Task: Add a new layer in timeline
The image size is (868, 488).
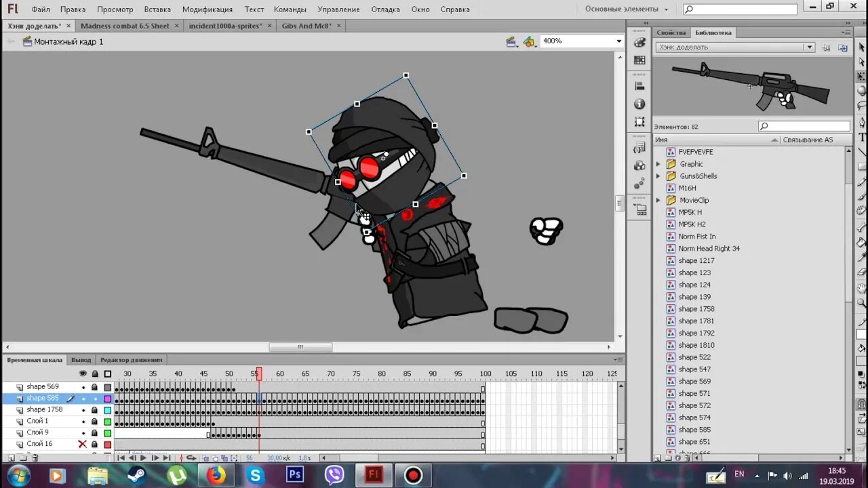Action: (12, 458)
